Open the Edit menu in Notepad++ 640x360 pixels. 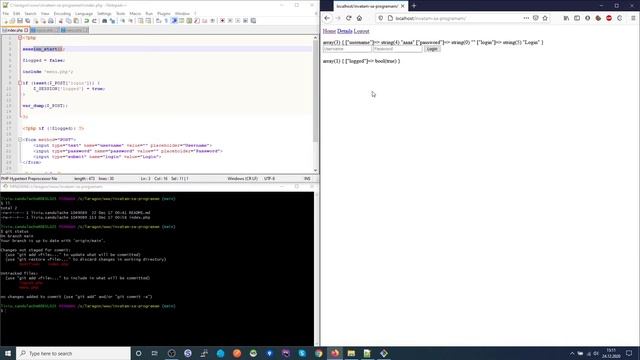[16, 13]
